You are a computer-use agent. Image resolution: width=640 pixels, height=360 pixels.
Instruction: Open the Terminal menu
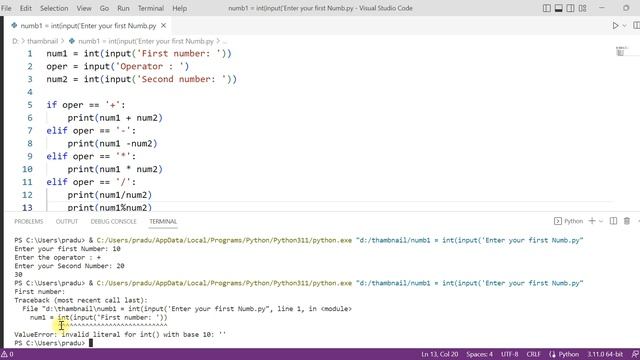click(x=151, y=8)
